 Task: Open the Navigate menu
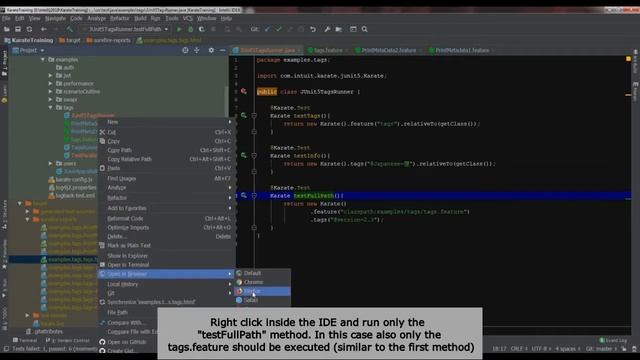[x=56, y=18]
